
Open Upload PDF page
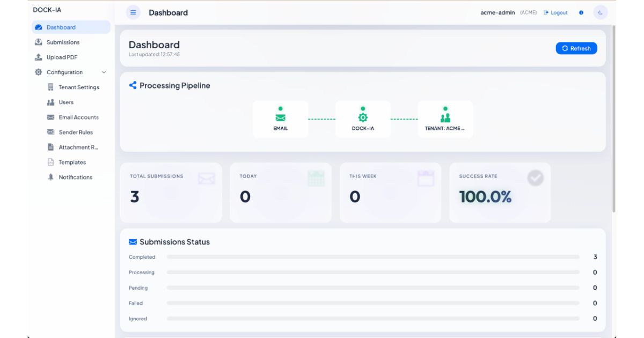click(x=71, y=57)
